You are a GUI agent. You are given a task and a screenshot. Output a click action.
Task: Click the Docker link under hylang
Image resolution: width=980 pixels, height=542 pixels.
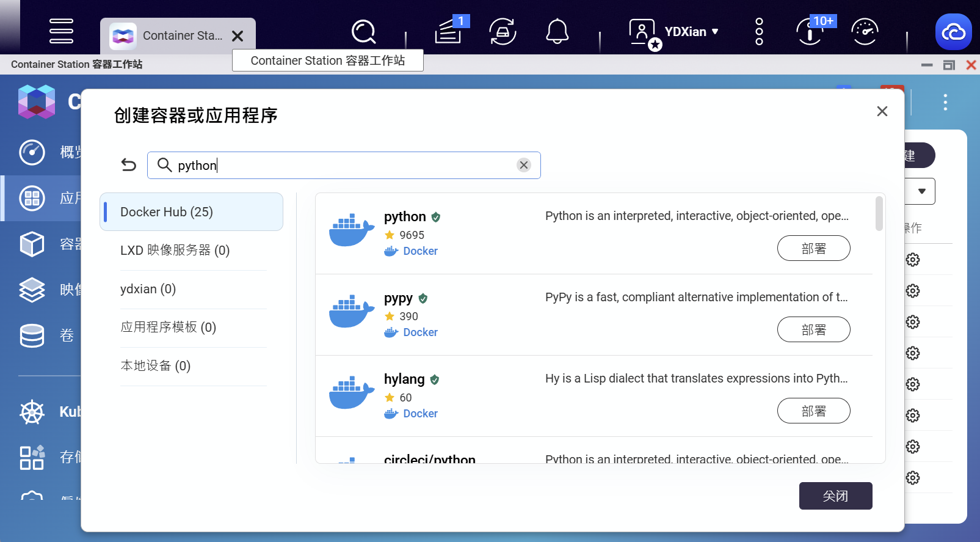pos(420,414)
